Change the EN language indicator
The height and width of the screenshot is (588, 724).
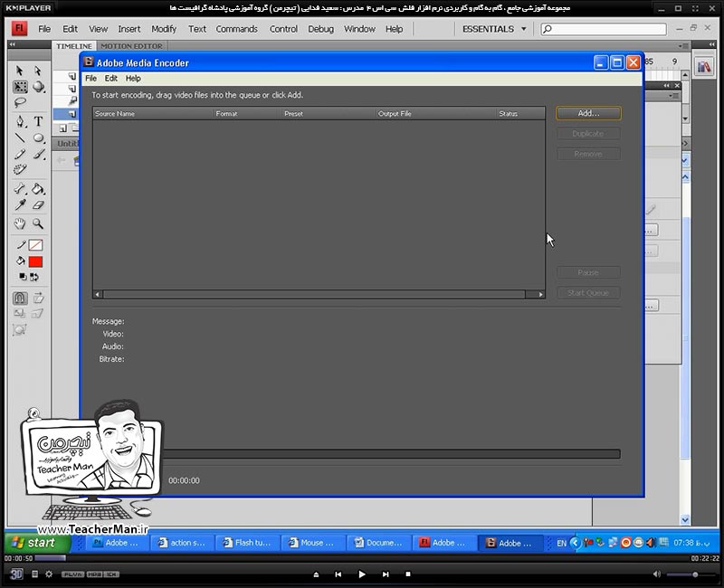pyautogui.click(x=561, y=544)
